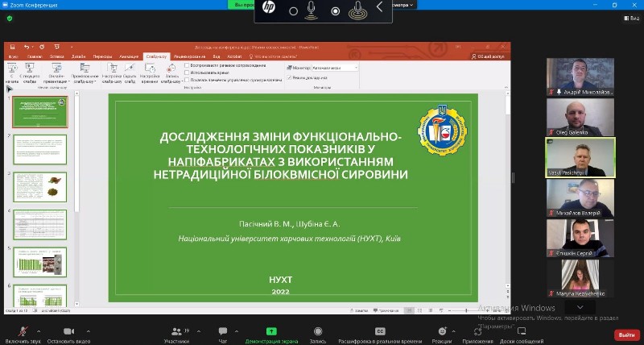Click PowerPoint Redo icon

42,47
